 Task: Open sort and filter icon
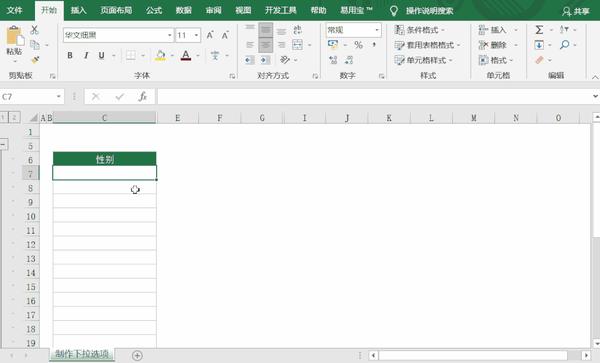[x=564, y=30]
